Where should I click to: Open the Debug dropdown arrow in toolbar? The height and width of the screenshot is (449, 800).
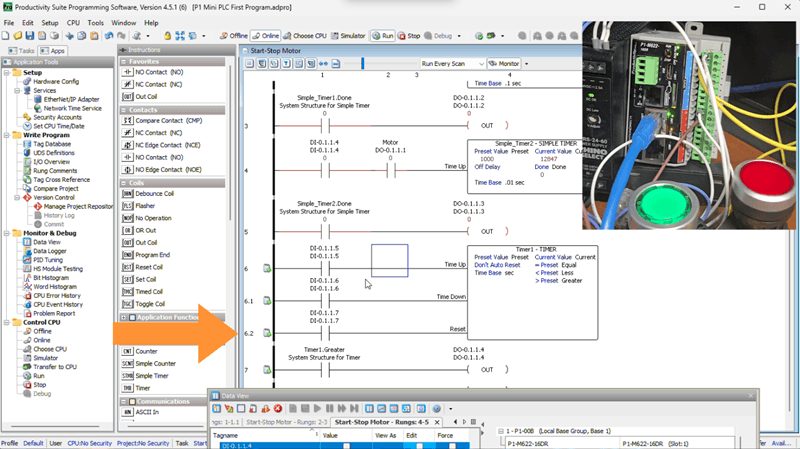coord(459,36)
